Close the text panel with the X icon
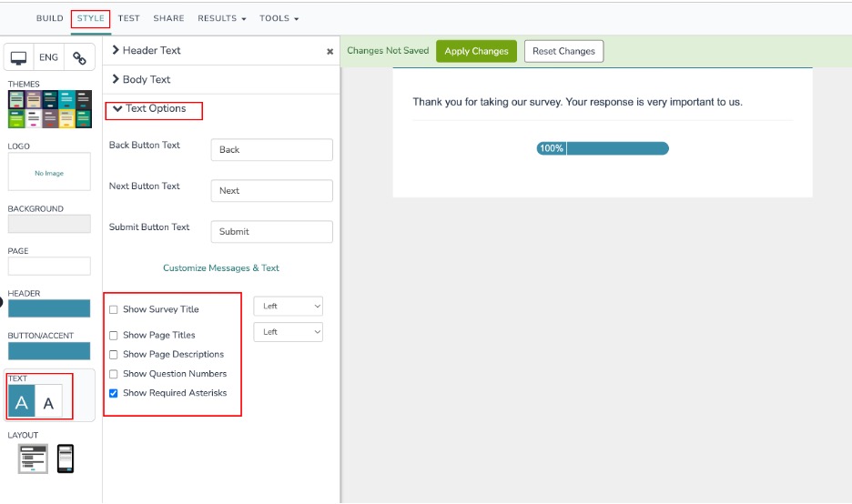 pyautogui.click(x=330, y=51)
